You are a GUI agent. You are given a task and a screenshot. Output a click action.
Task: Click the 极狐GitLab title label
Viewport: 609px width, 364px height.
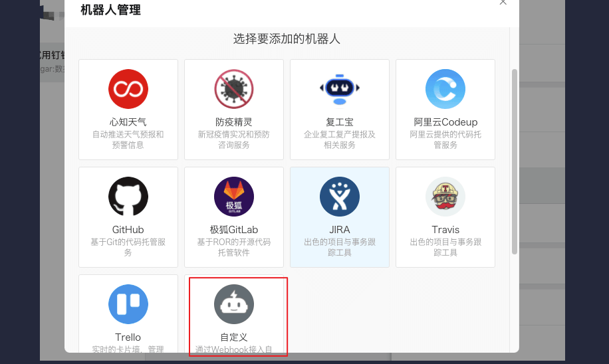coord(234,230)
